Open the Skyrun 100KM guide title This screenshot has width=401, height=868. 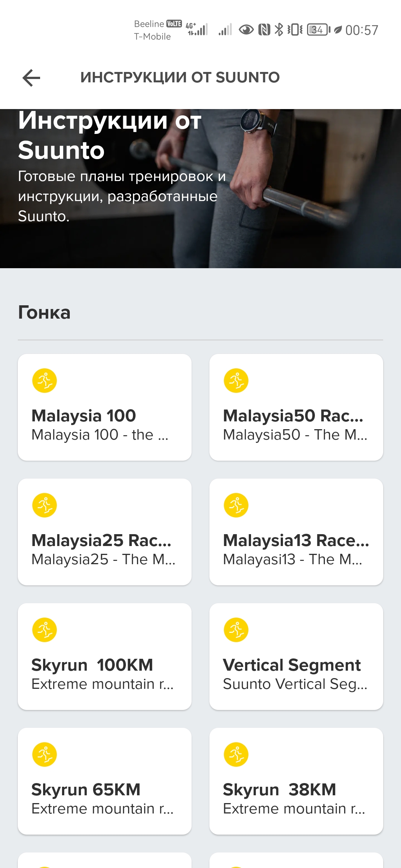[x=92, y=665]
